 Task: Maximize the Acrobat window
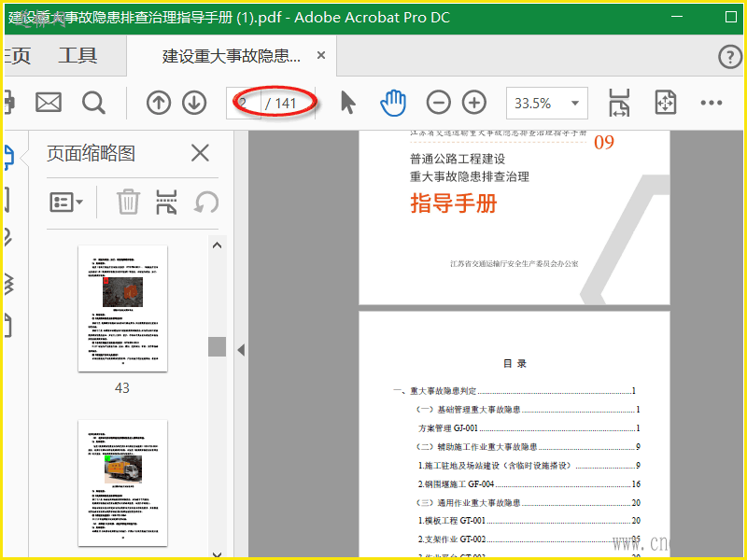[x=731, y=17]
